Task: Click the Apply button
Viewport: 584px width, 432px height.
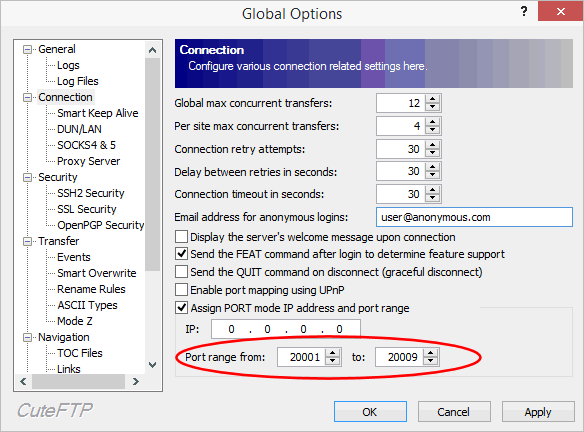Action: pyautogui.click(x=538, y=412)
